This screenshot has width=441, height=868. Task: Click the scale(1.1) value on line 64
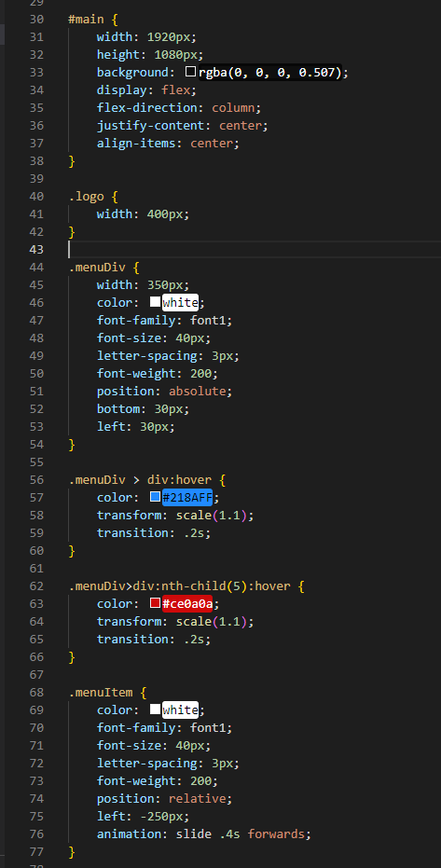click(x=212, y=622)
